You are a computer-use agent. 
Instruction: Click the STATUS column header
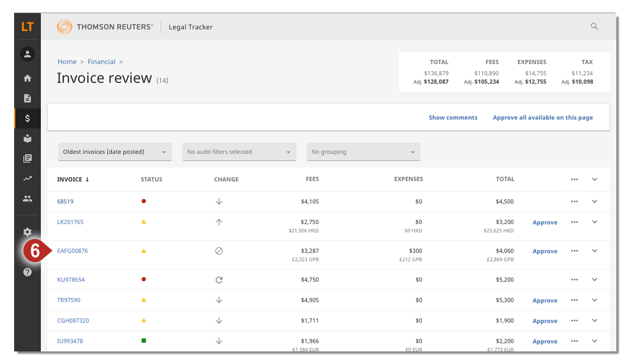click(151, 179)
